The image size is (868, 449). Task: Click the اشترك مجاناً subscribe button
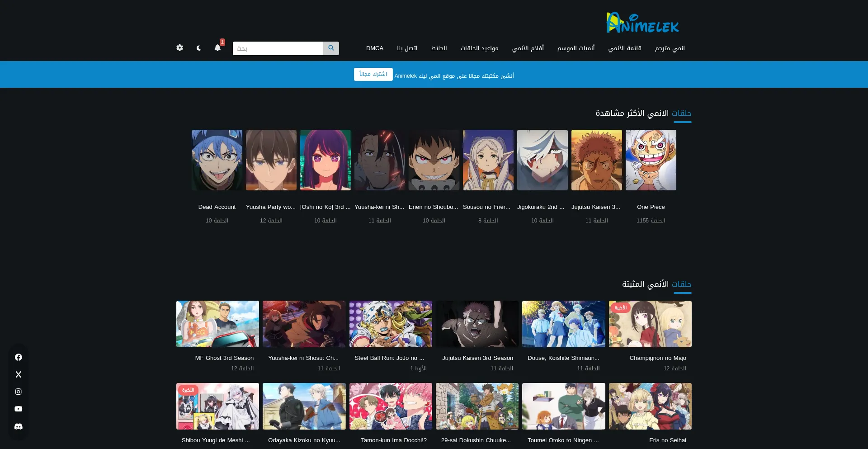click(373, 75)
